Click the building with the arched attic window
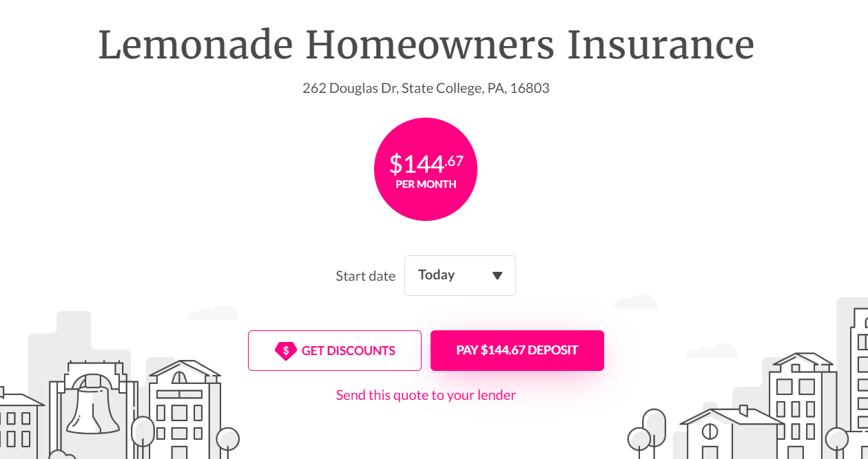Screen dimensions: 868x459 pos(183,409)
